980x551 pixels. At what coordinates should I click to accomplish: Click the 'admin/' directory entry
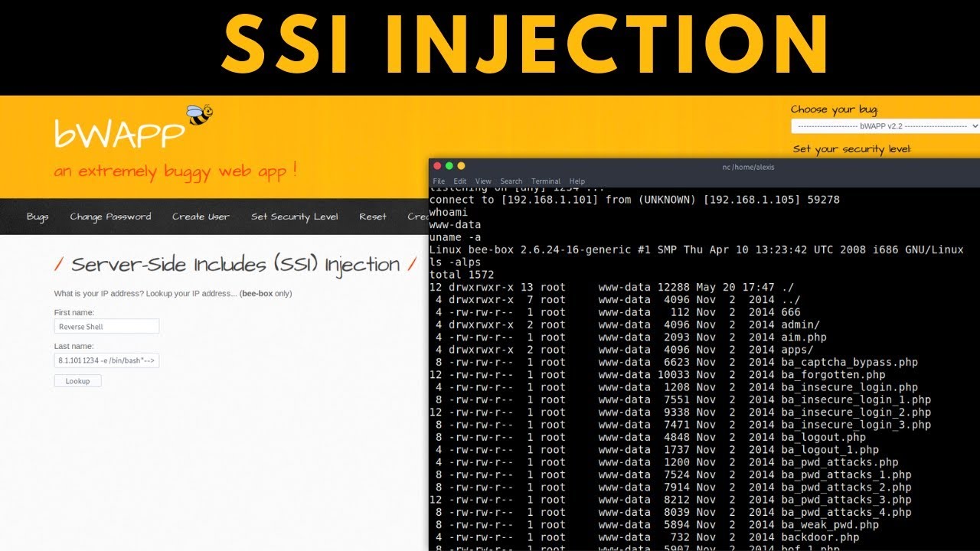(x=801, y=324)
